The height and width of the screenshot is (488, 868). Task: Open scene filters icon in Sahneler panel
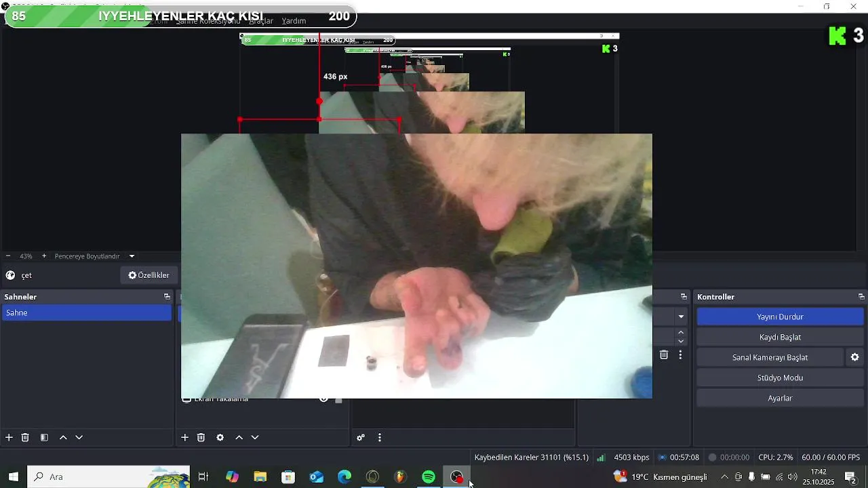(x=44, y=438)
